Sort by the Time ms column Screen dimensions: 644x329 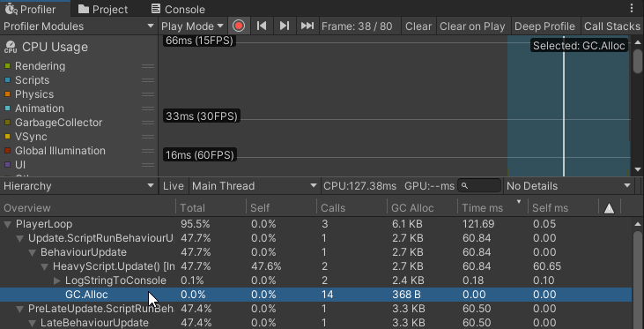(492, 208)
